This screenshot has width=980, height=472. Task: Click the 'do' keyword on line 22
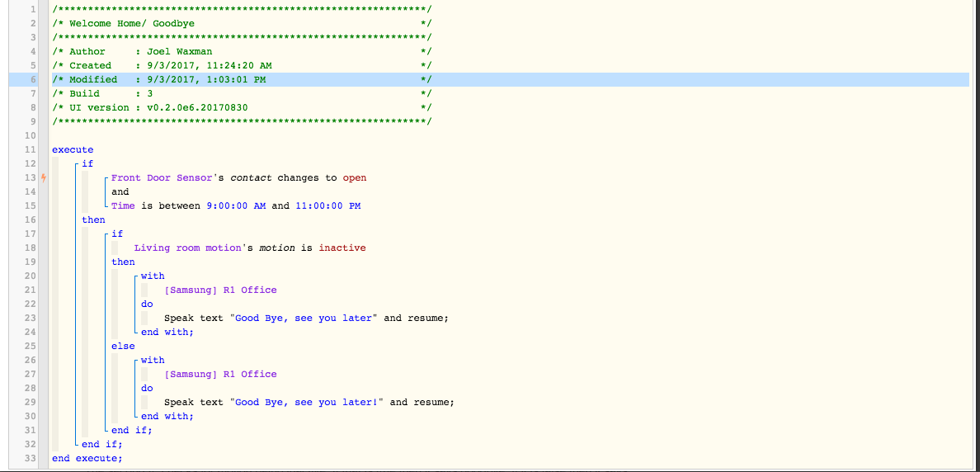tap(147, 304)
